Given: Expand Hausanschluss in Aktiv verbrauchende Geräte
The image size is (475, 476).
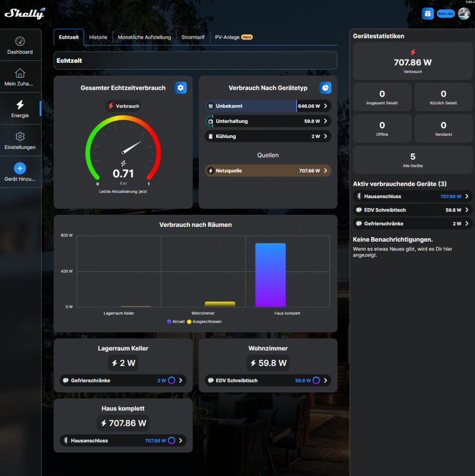Looking at the screenshot, I should pos(467,196).
